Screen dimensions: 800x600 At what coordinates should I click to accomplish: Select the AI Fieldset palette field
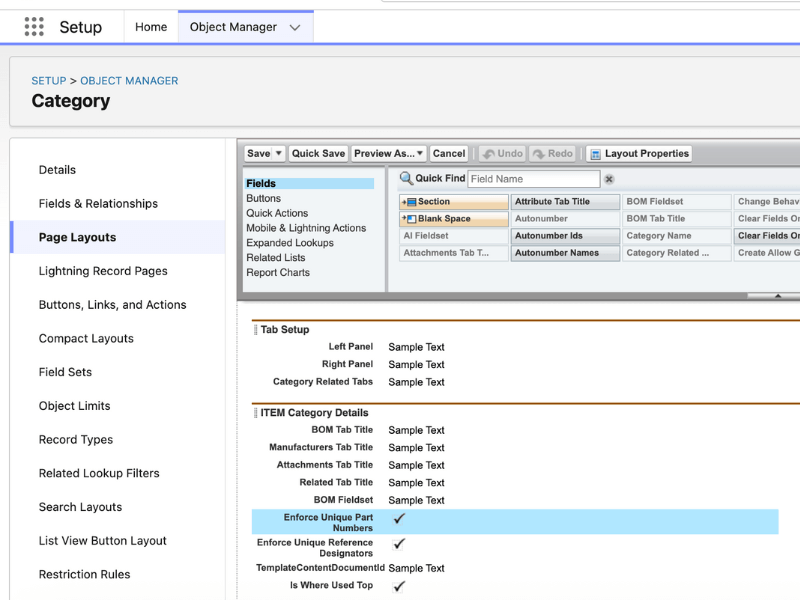tap(454, 236)
